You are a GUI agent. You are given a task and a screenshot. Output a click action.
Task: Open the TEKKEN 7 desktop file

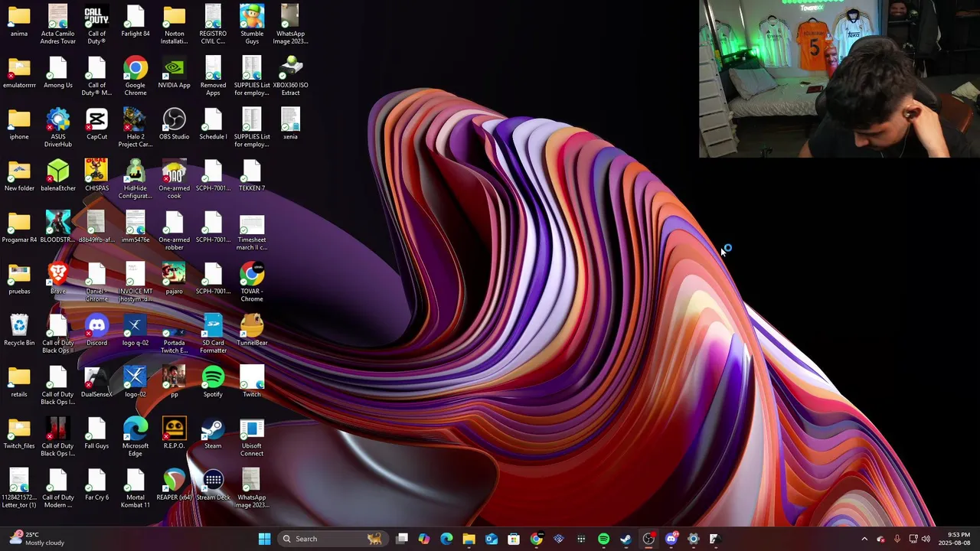(252, 175)
